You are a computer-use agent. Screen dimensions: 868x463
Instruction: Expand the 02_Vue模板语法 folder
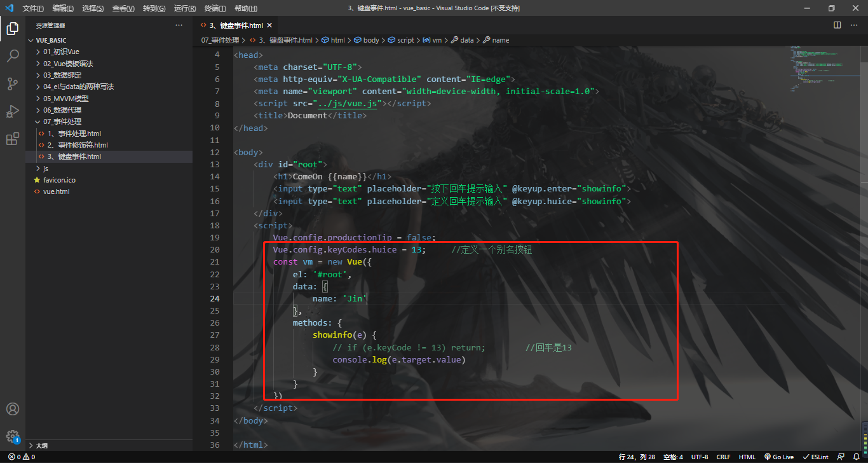(x=109, y=64)
